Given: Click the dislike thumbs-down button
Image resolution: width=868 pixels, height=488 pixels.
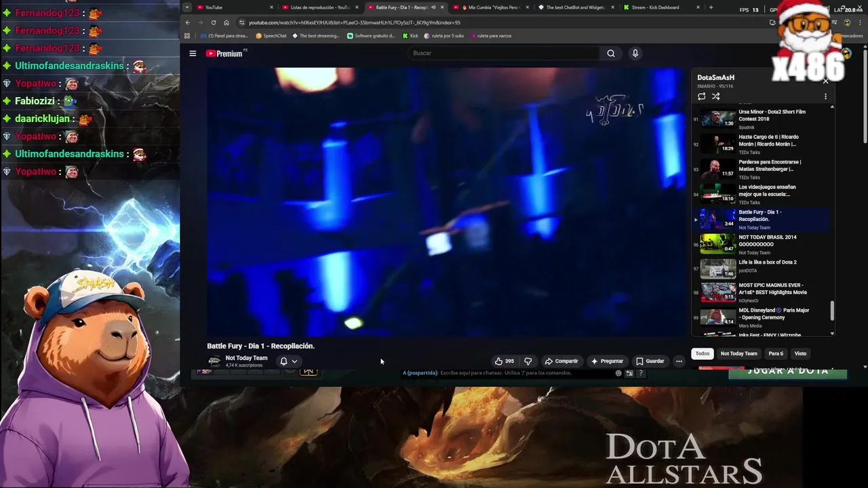Looking at the screenshot, I should coord(528,361).
